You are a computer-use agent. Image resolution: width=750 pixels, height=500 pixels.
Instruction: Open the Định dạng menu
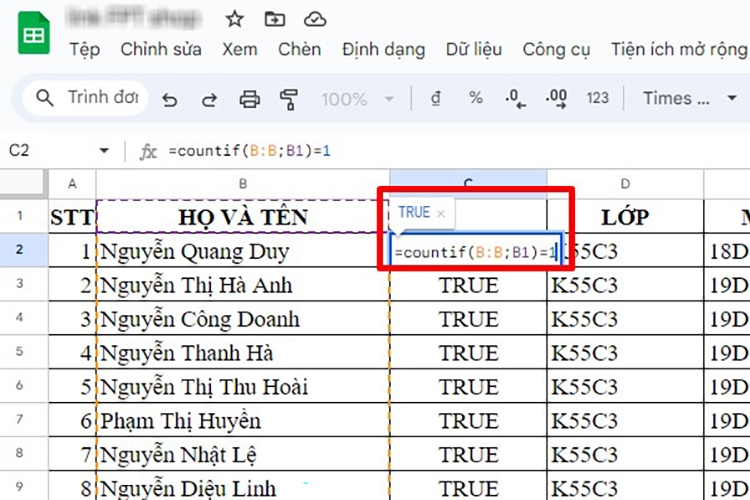point(384,49)
